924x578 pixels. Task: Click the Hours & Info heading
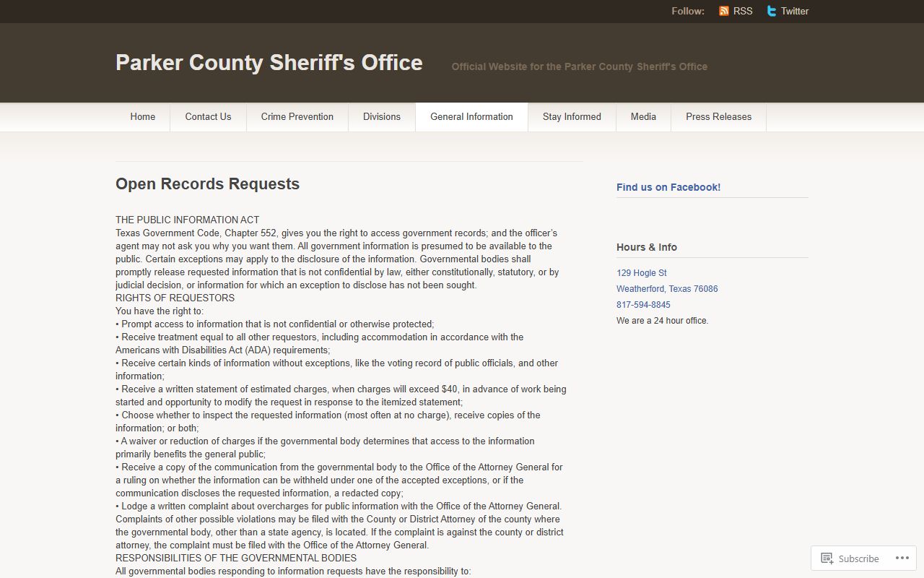click(647, 247)
